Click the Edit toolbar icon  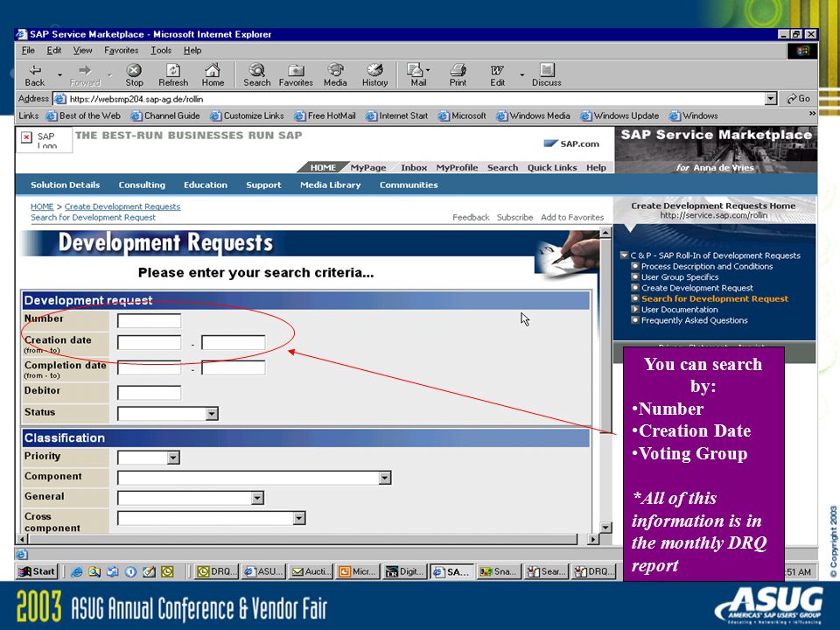(497, 75)
